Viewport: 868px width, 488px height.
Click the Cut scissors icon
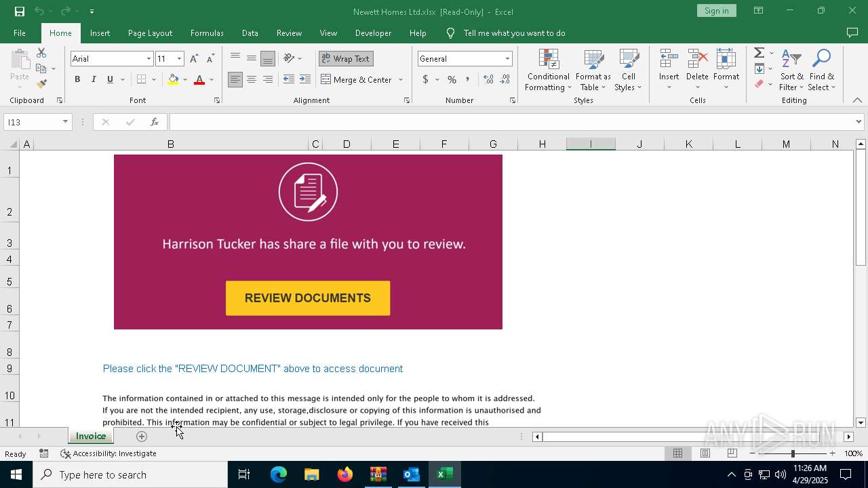pos(41,53)
